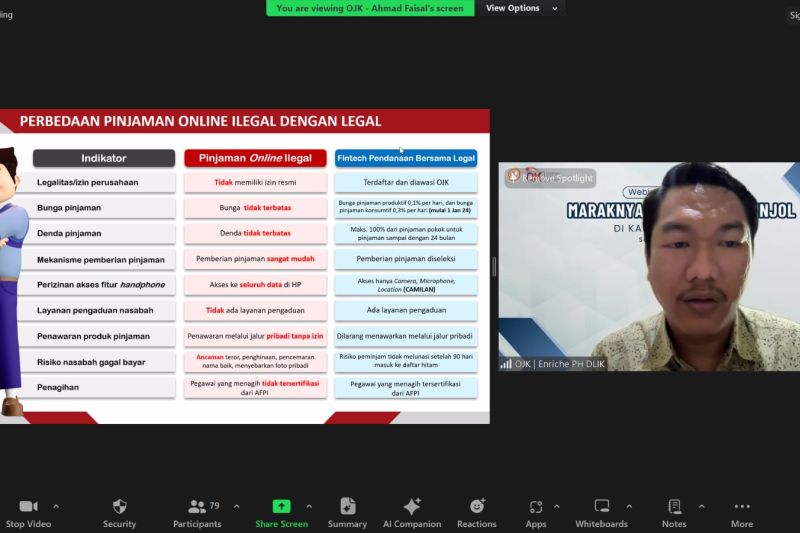Viewport: 800px width, 533px height.
Task: Click 'Pinjaman Online Ilegal' red header
Action: coord(255,158)
